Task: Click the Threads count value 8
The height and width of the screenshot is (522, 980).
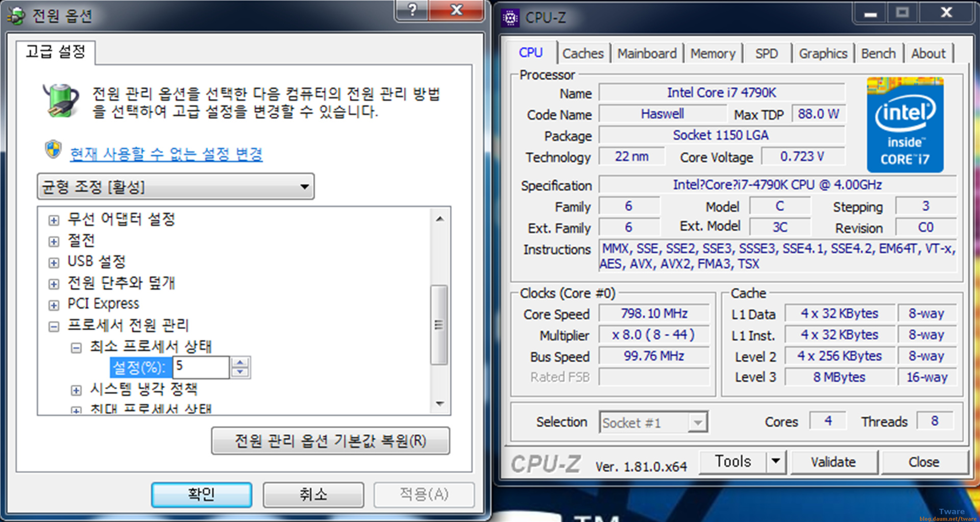Action: 935,421
